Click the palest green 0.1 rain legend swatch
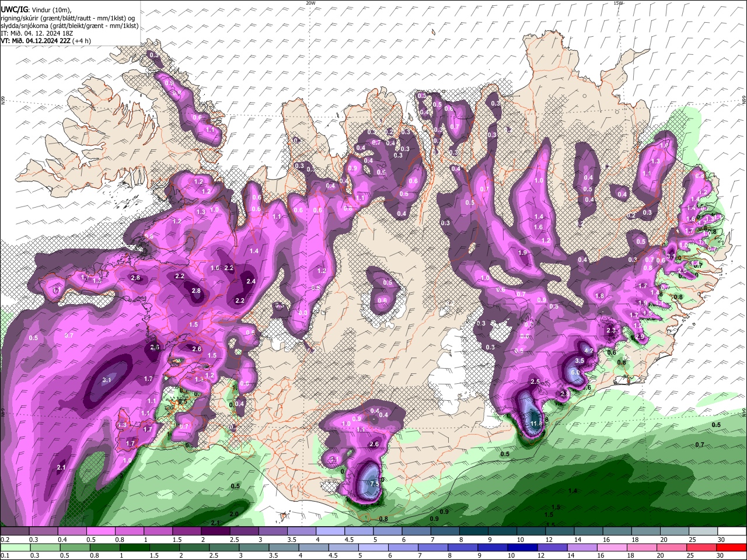The image size is (747, 560). click(x=15, y=548)
